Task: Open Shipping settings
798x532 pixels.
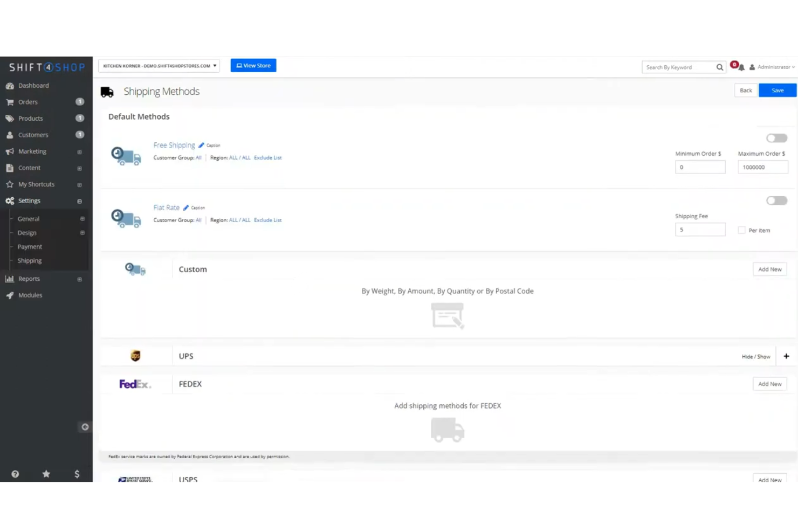Action: pos(30,261)
